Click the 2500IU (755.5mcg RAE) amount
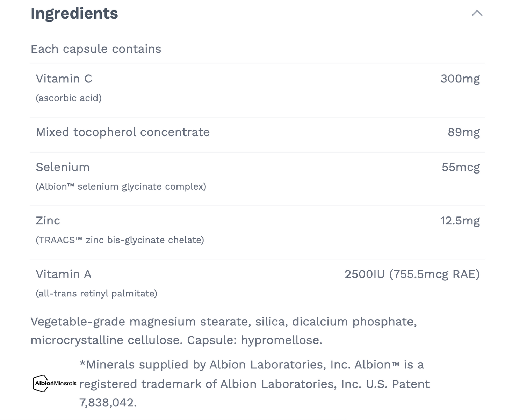 pos(412,274)
